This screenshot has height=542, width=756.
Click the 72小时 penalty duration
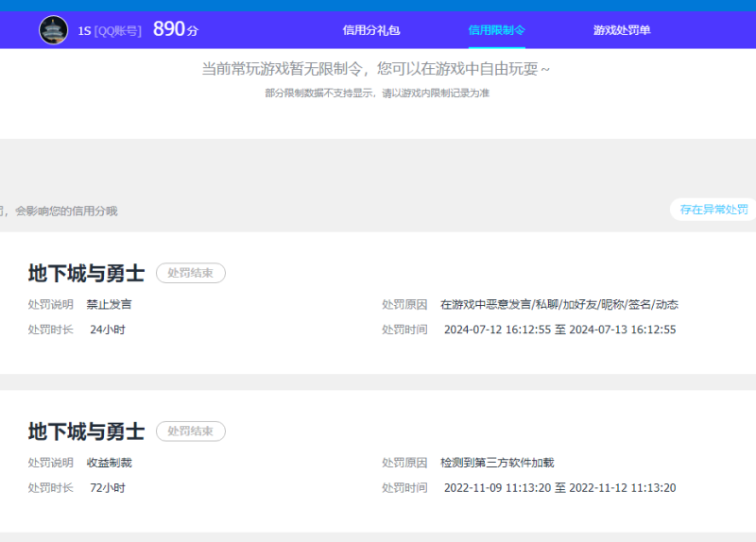pos(108,488)
